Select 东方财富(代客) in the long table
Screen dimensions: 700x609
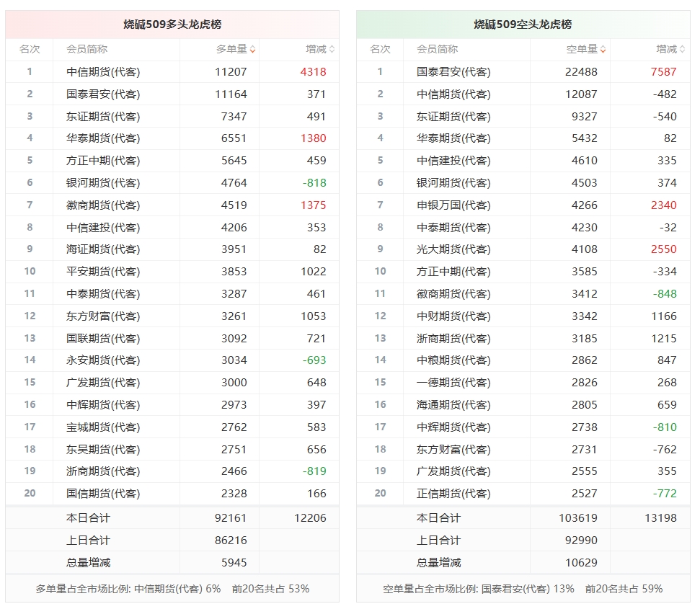pyautogui.click(x=103, y=316)
